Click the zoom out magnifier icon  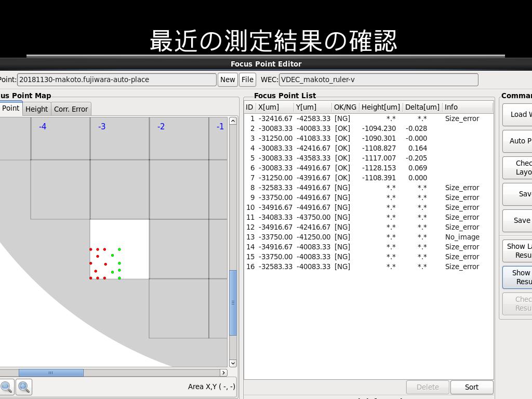(x=6, y=387)
